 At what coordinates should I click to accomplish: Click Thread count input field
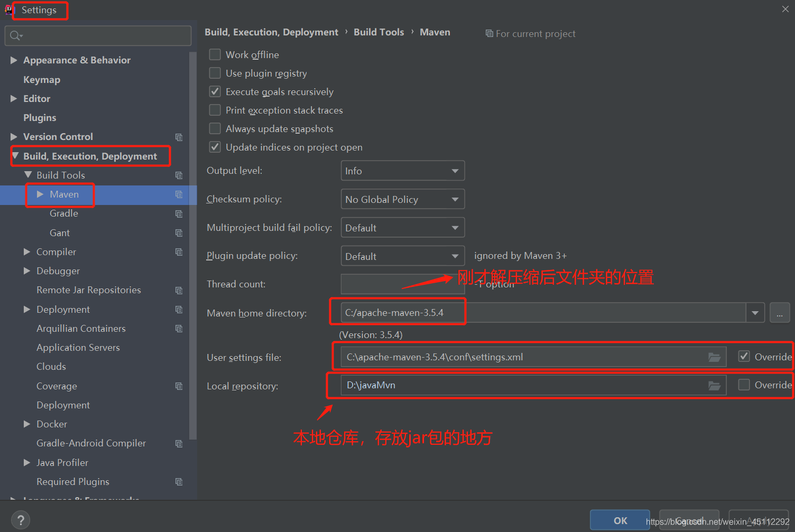[403, 284]
